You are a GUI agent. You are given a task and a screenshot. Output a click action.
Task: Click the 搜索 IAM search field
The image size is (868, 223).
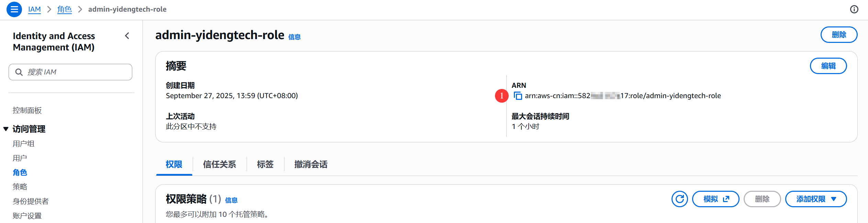(76, 72)
